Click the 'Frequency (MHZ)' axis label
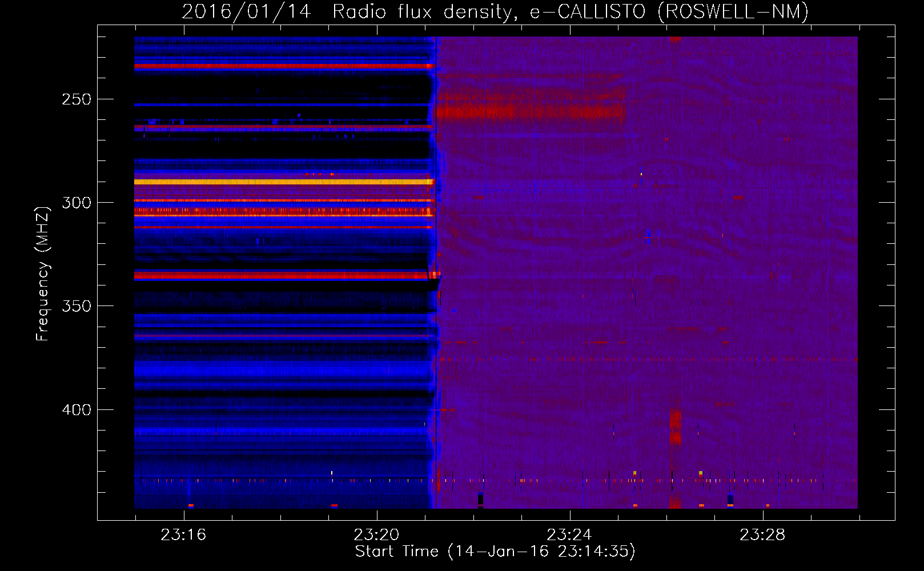This screenshot has width=924, height=571. tap(43, 274)
